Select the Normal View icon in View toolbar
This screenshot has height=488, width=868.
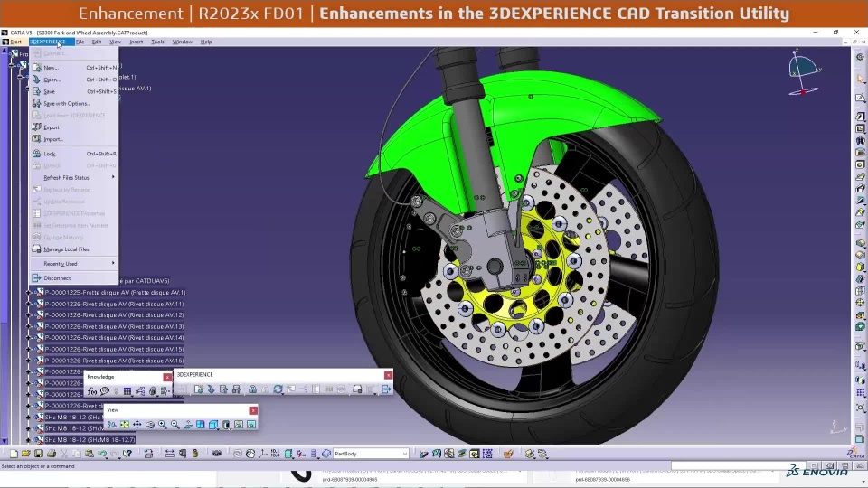188,425
